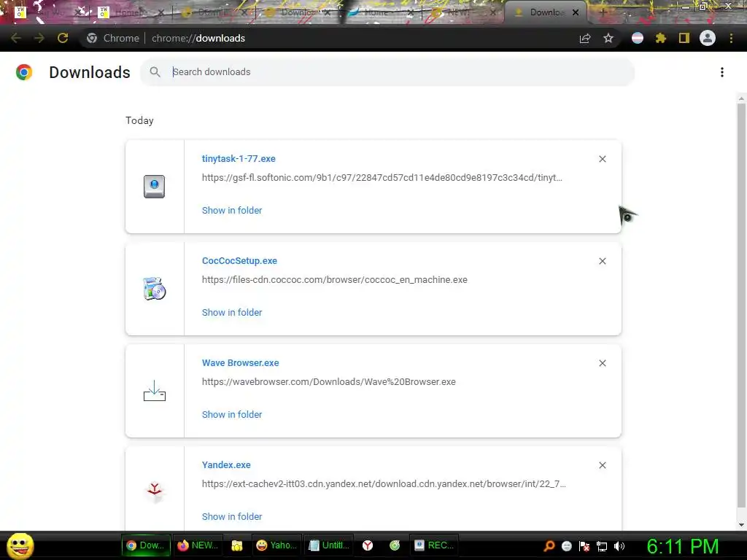Click the flag action center tray icon

(584, 546)
